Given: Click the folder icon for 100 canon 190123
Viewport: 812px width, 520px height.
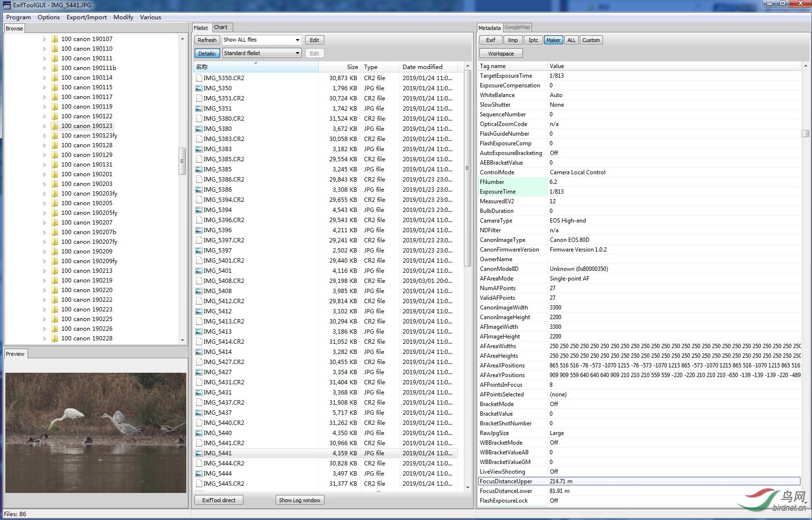Looking at the screenshot, I should point(55,126).
